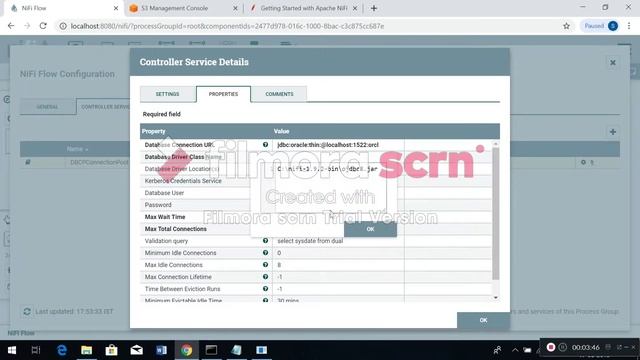Select the Max Wait Time property
640x360 pixels.
pyautogui.click(x=165, y=217)
